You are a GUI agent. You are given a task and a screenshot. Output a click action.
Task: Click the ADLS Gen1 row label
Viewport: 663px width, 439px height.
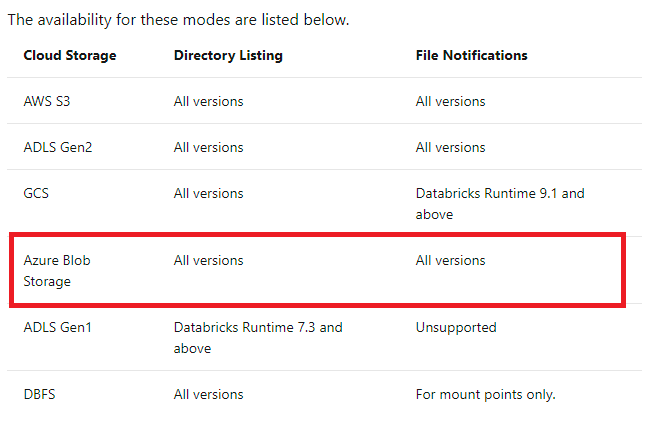tap(58, 327)
